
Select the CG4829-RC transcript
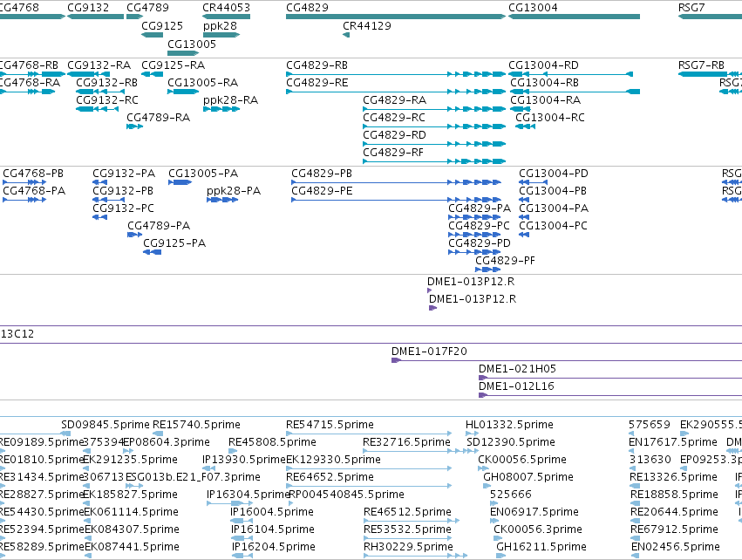click(x=394, y=118)
